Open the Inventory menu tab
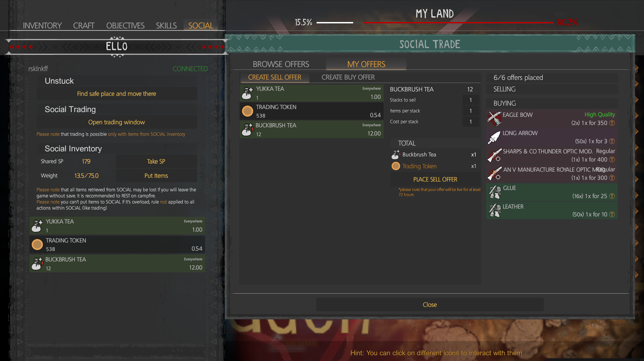Screen dimensions: 644x361 (42, 26)
